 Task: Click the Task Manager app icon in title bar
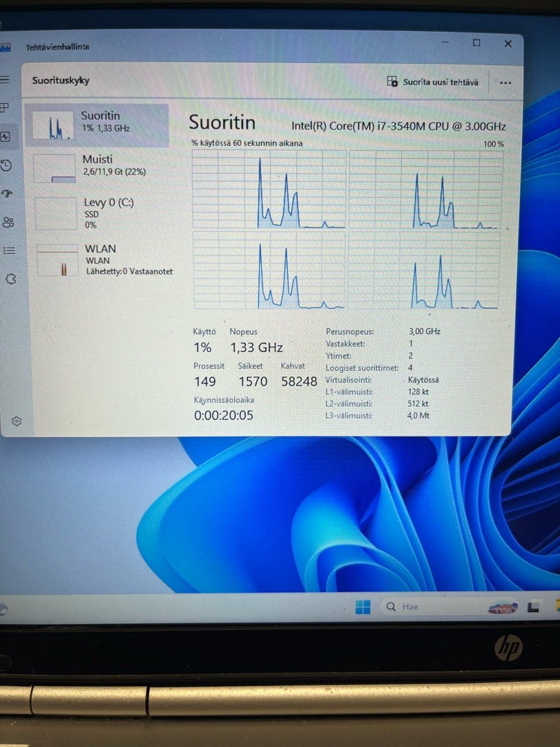[x=4, y=48]
